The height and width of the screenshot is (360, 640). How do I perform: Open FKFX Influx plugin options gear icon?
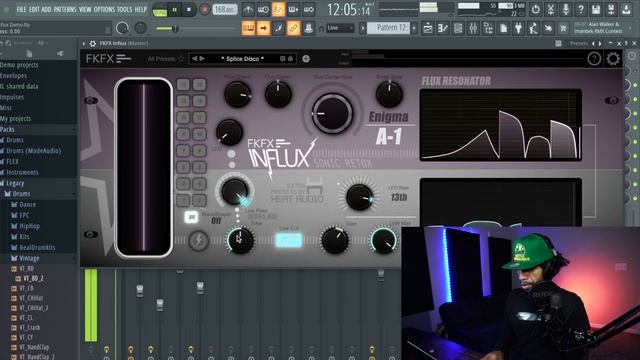click(x=93, y=43)
